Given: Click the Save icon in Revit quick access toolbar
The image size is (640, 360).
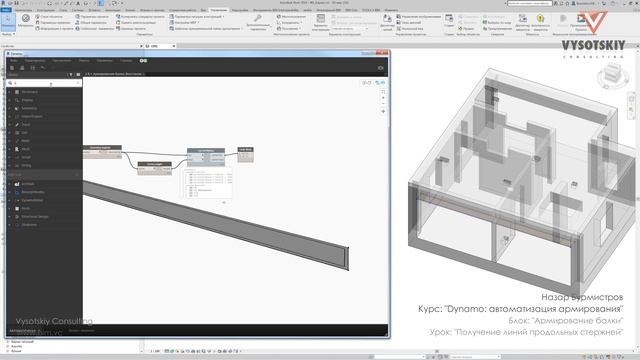Looking at the screenshot, I should (16, 3).
